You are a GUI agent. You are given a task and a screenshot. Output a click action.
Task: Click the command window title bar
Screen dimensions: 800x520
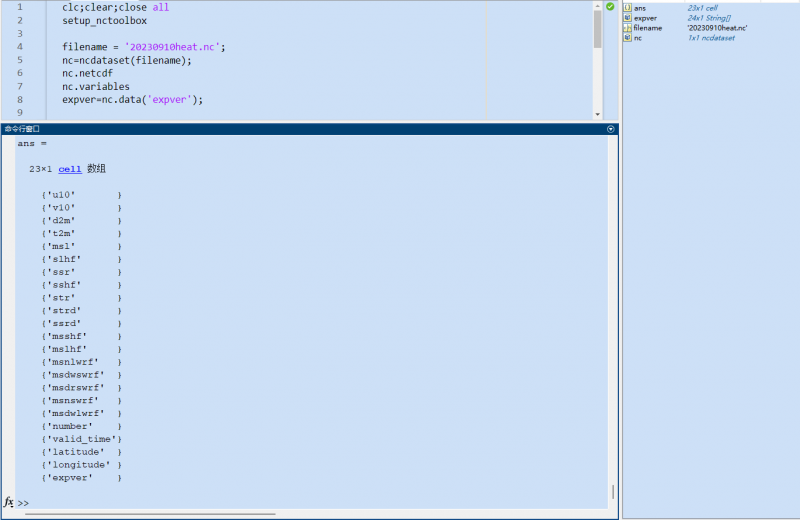(x=300, y=129)
